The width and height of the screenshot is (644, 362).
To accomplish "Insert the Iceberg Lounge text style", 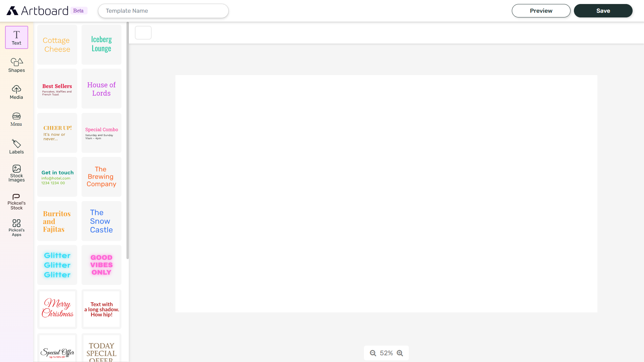I will pos(101,45).
